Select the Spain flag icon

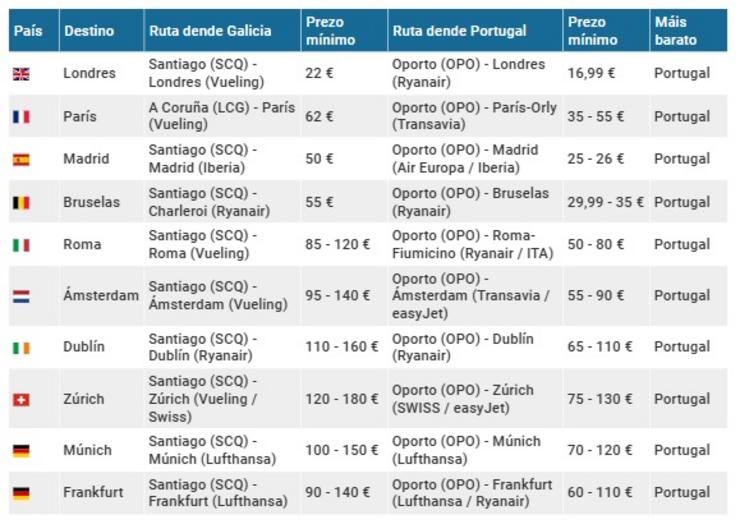pyautogui.click(x=21, y=159)
